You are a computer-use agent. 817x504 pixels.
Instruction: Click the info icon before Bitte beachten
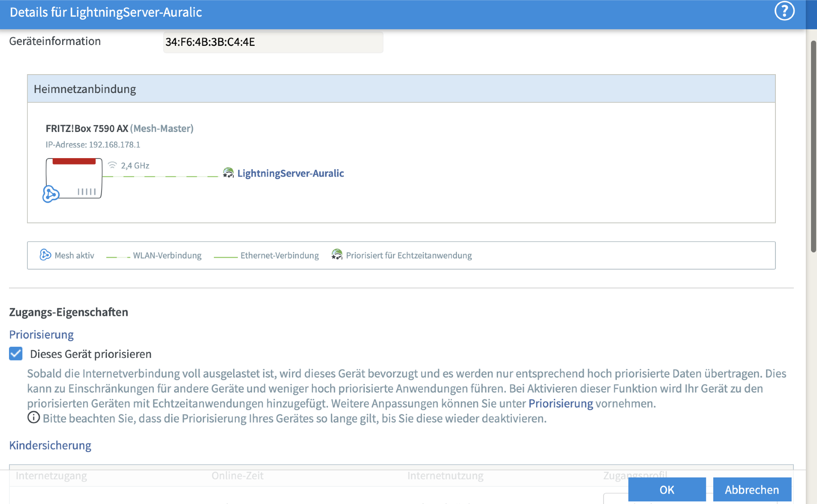pos(33,417)
